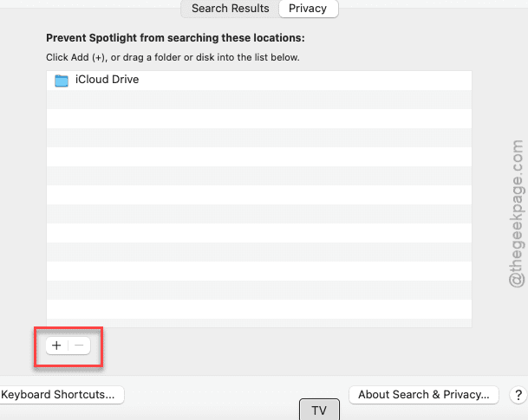Switch to the Search Results tab
Screen dimensions: 528x420
coord(229,9)
